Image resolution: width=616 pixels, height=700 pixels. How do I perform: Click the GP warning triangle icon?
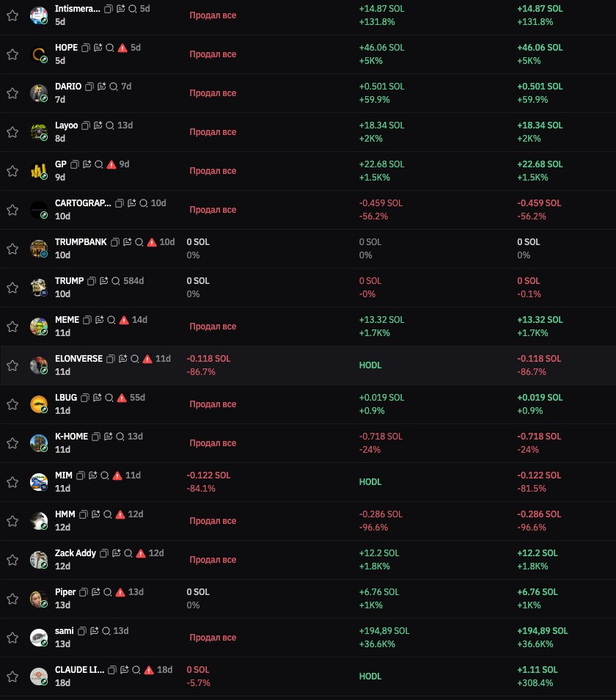click(x=111, y=165)
